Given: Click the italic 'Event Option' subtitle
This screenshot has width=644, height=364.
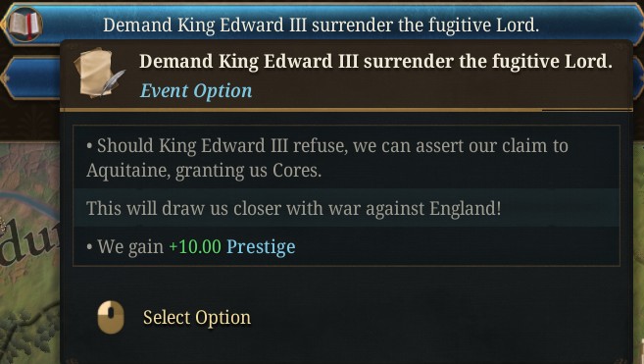Looking at the screenshot, I should [x=196, y=91].
